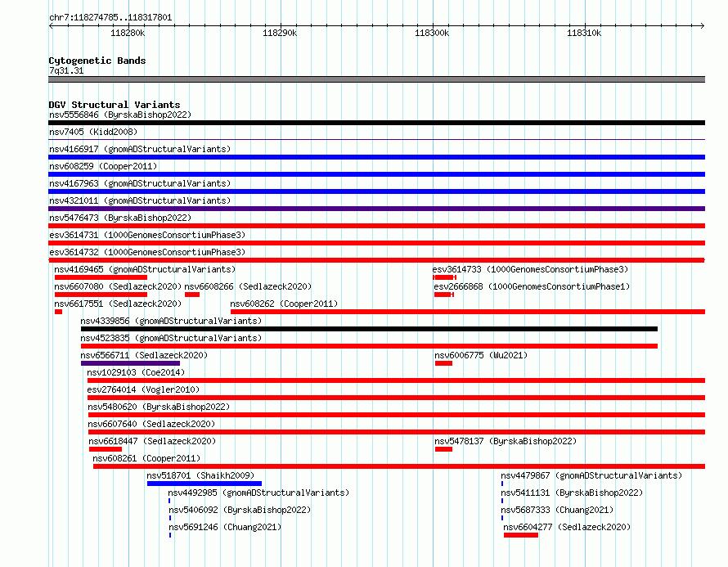Click the nsv5556846 (ByrskaBishop2022) variant label
This screenshot has width=728, height=567.
120,115
